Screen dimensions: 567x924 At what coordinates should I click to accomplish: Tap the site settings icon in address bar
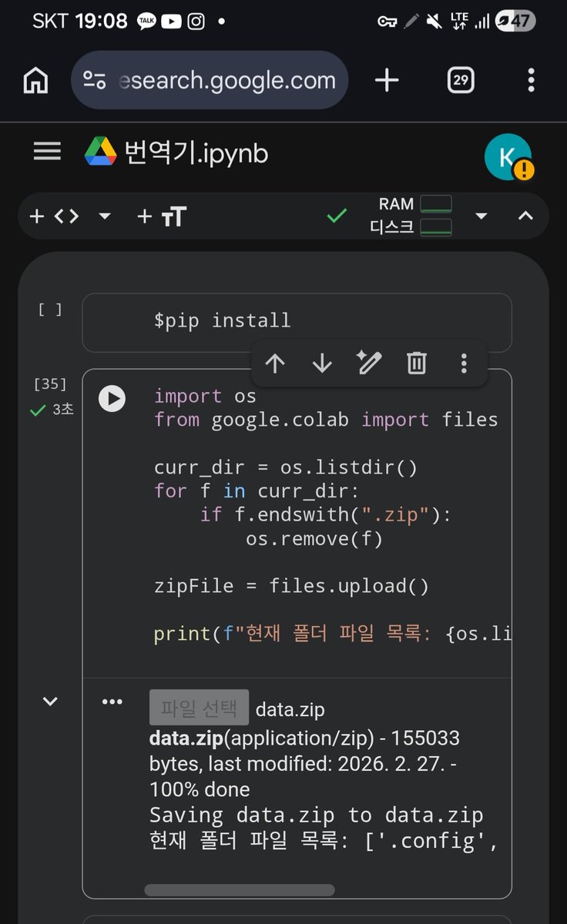[x=95, y=80]
